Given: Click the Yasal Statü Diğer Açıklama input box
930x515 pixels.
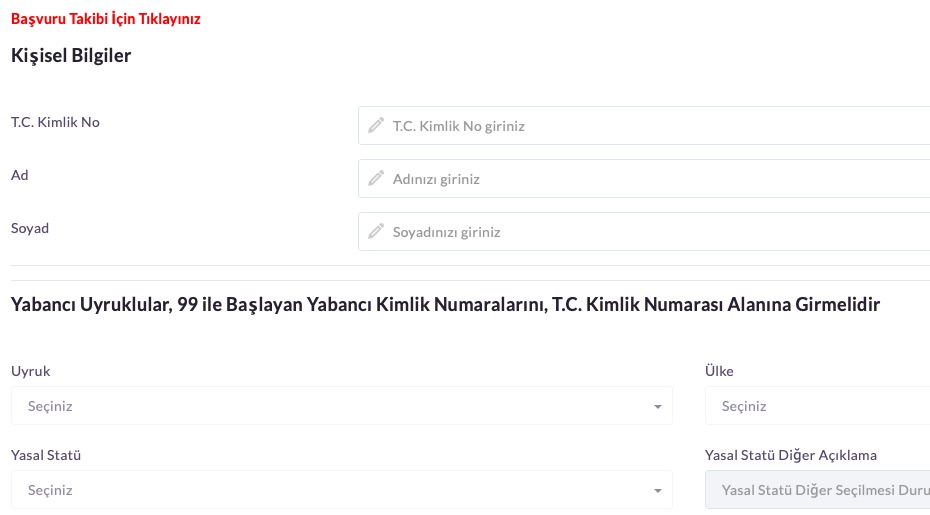Looking at the screenshot, I should (815, 490).
